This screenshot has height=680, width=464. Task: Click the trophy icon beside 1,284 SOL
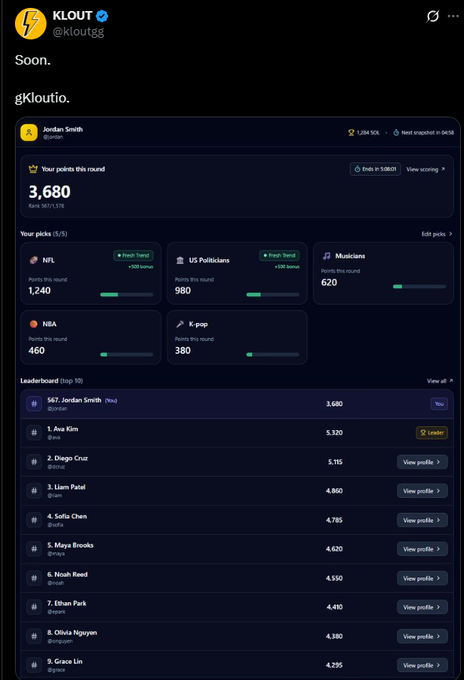click(x=351, y=133)
